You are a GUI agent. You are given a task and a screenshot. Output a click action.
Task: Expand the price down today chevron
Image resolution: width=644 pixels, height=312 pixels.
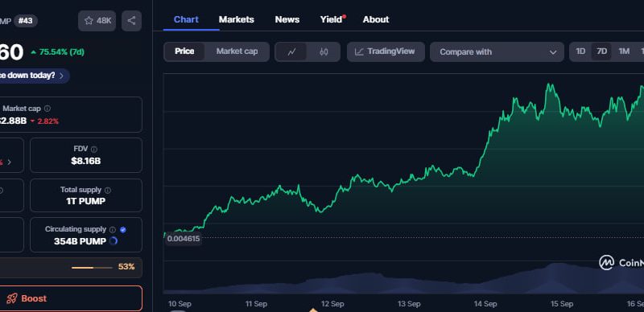point(62,76)
